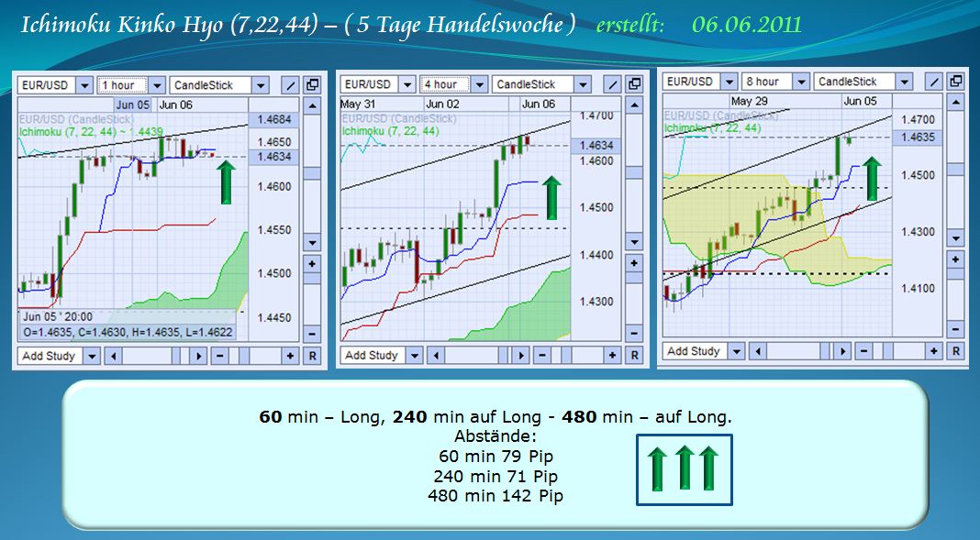Click bottom minus zoom button in 8 hour chart
The image size is (980, 540).
pos(863,351)
